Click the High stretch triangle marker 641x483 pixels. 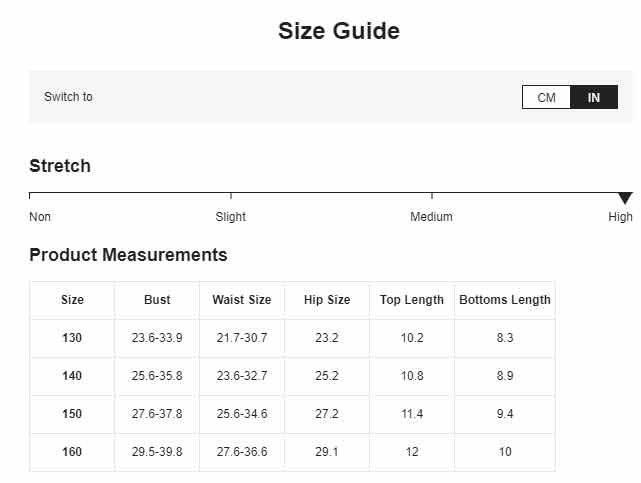625,198
